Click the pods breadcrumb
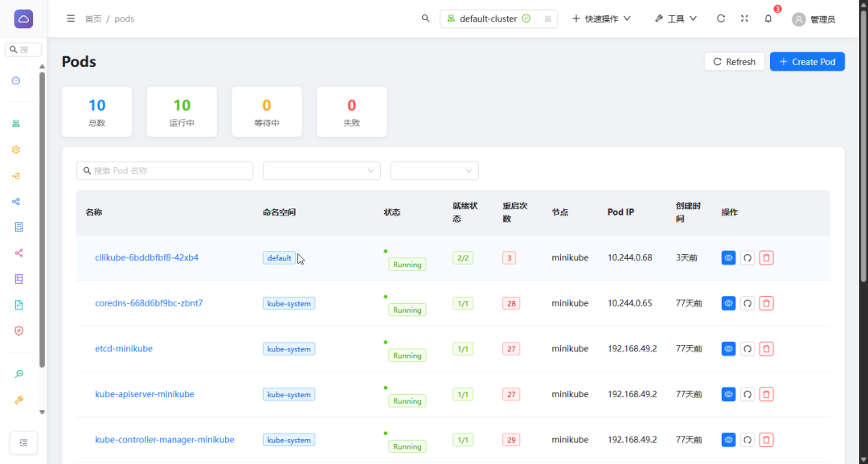Image resolution: width=868 pixels, height=464 pixels. 124,18
